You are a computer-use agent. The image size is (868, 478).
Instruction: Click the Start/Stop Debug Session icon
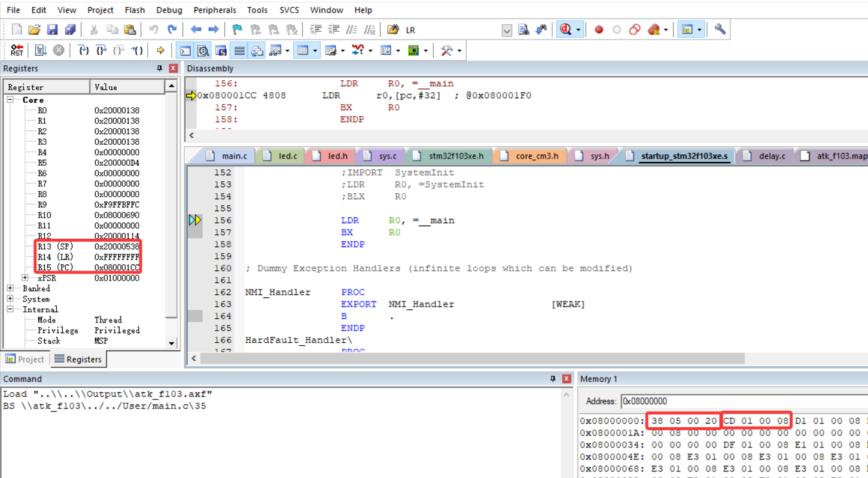tap(564, 29)
